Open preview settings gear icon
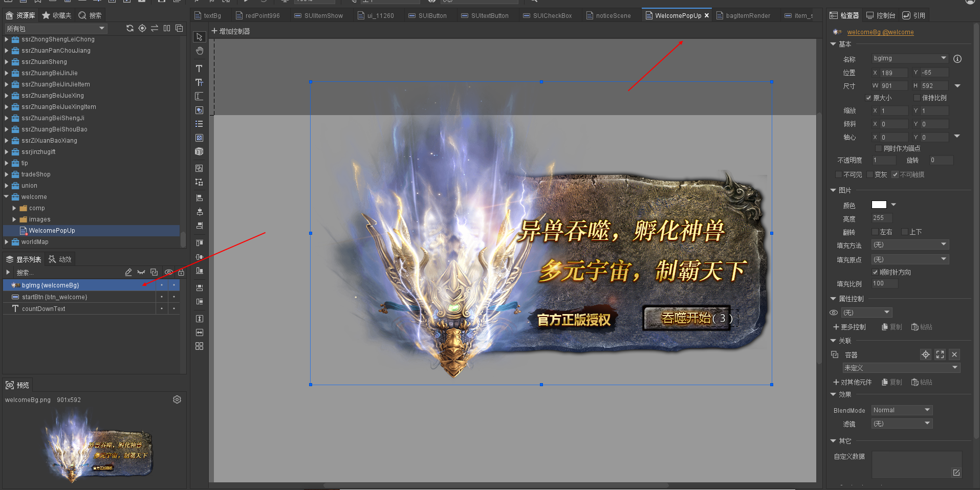Image resolution: width=980 pixels, height=490 pixels. pyautogui.click(x=177, y=399)
